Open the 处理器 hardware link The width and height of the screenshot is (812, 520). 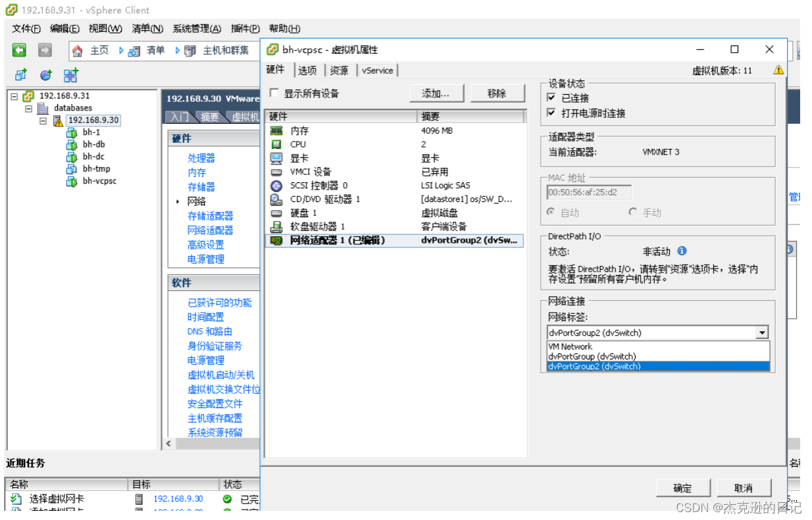point(201,158)
